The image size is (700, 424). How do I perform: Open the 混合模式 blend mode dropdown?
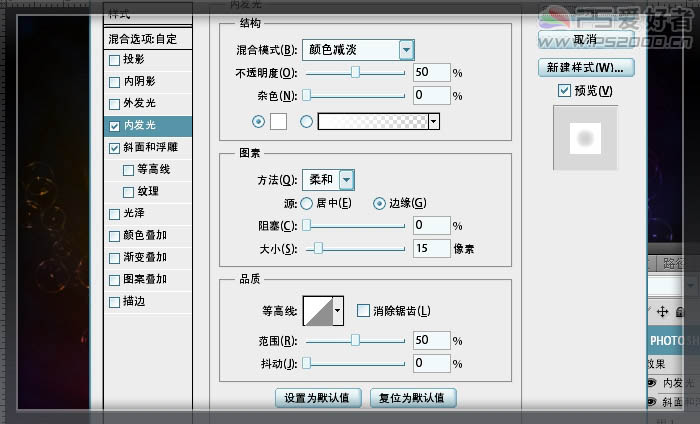point(406,49)
